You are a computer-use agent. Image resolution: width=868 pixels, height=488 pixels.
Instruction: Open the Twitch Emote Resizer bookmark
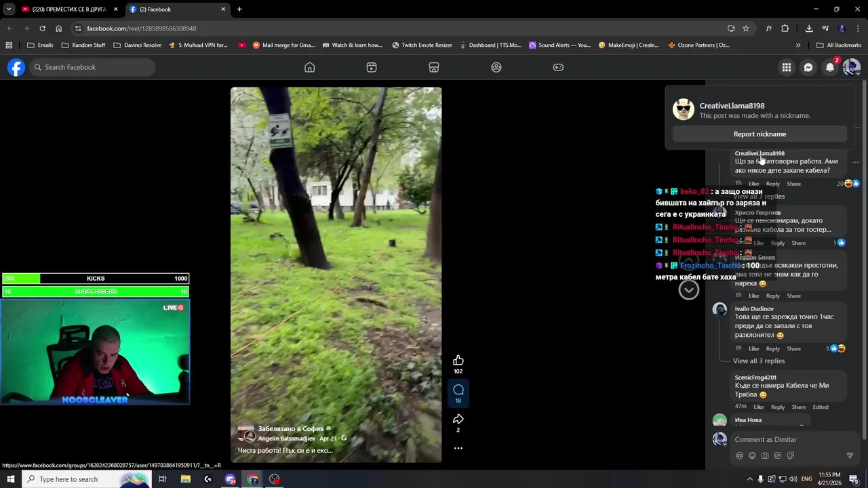click(422, 45)
